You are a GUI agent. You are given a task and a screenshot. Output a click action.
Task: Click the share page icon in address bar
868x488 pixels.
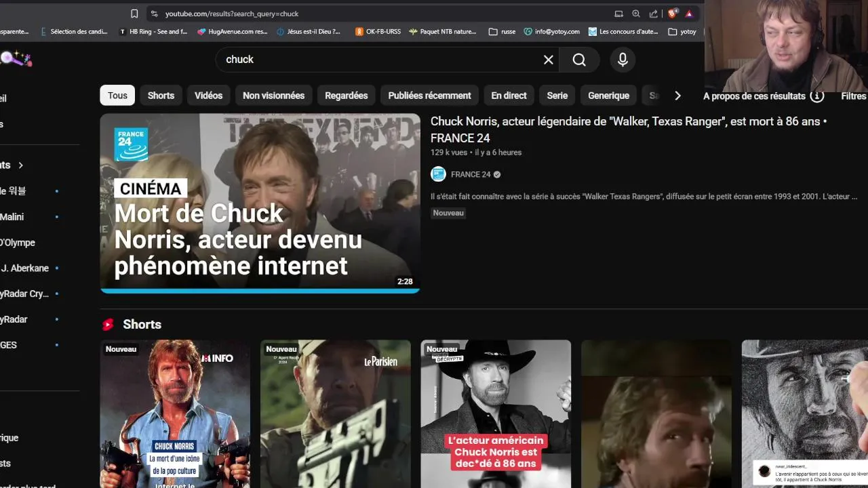tap(654, 14)
